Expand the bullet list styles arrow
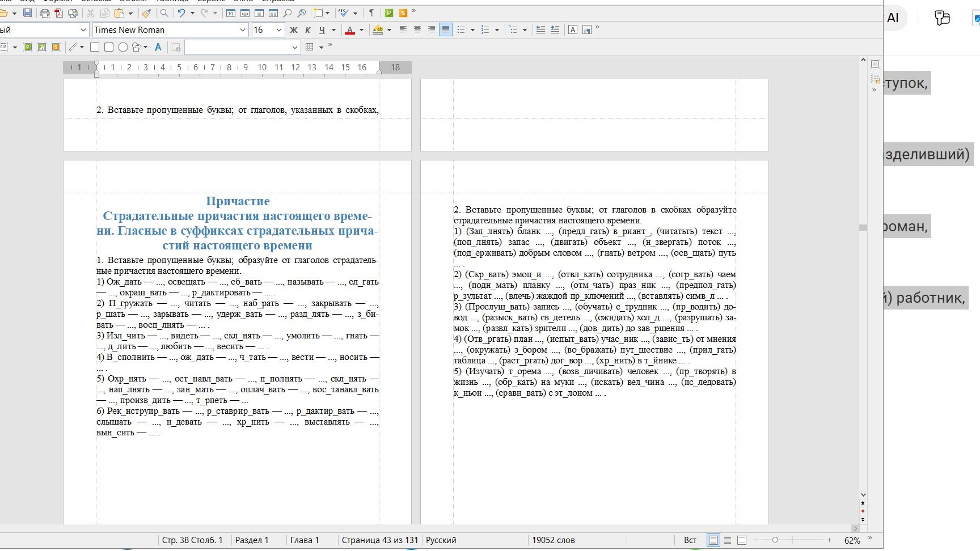The image size is (980, 551). click(x=472, y=30)
